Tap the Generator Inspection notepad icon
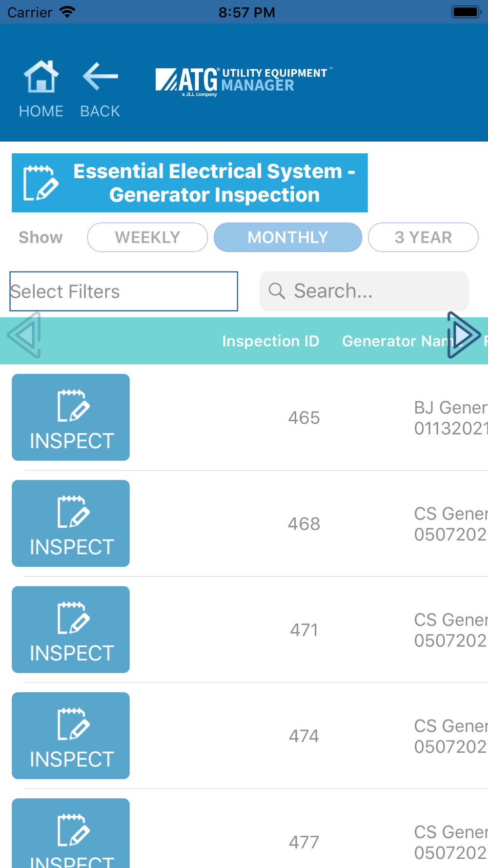 [41, 183]
